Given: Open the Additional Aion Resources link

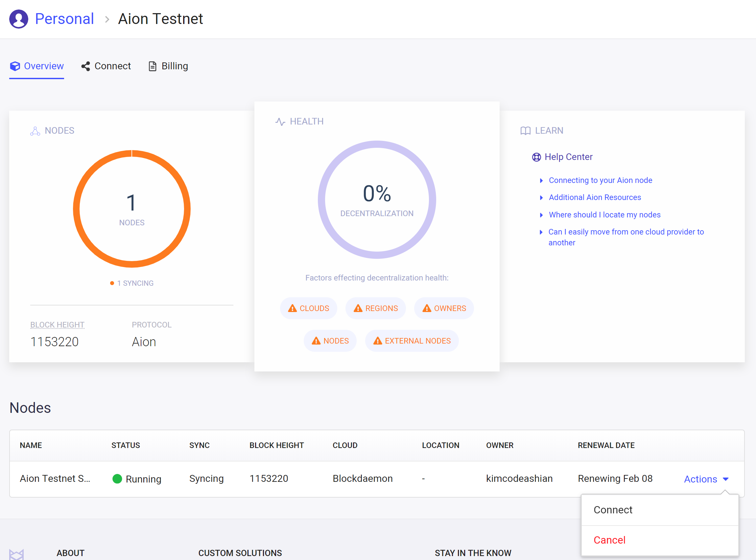Looking at the screenshot, I should (x=595, y=198).
